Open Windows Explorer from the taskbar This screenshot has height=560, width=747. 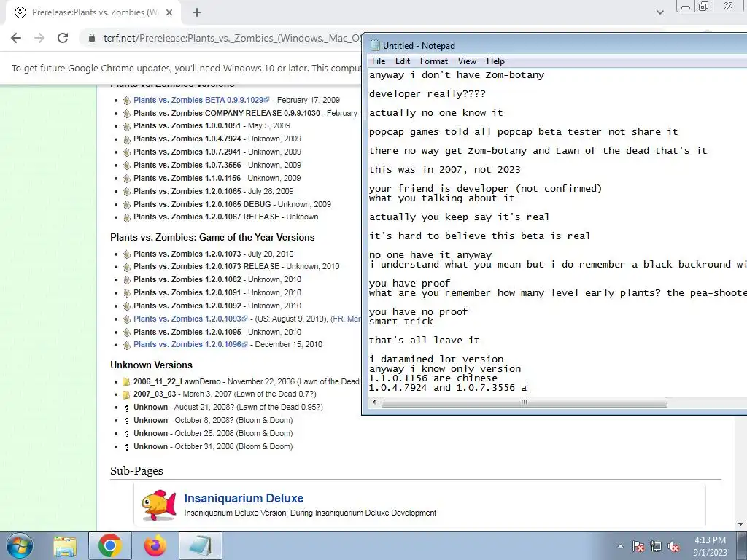click(65, 545)
